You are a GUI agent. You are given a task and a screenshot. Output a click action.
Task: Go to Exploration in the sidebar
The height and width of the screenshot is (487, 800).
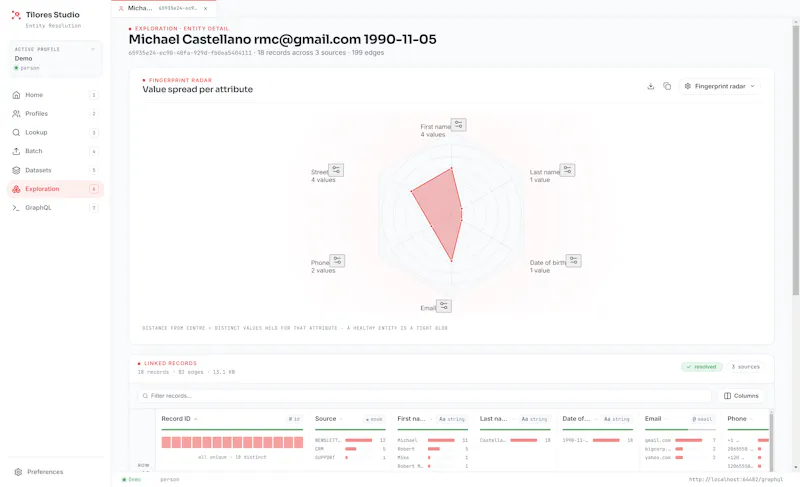coord(55,189)
